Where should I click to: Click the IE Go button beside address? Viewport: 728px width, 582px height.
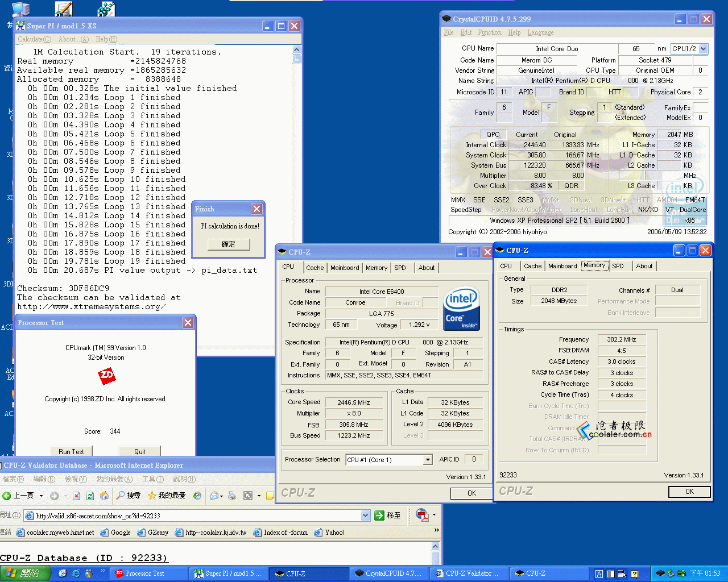pyautogui.click(x=387, y=516)
